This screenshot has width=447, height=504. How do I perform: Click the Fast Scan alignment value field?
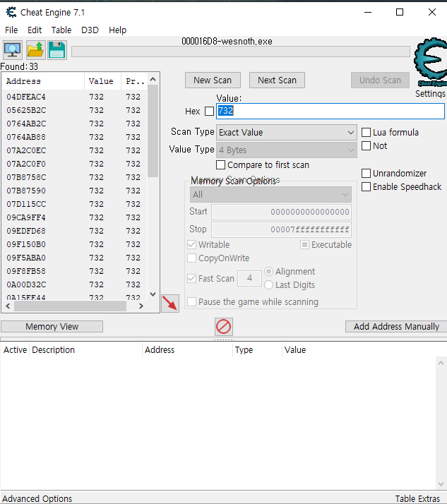pyautogui.click(x=249, y=278)
